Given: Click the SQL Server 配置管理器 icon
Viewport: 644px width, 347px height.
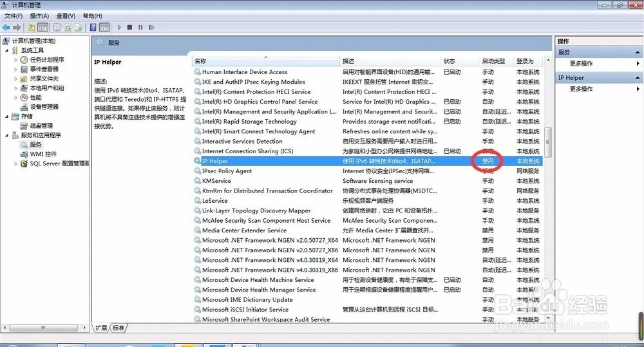Looking at the screenshot, I should [24, 164].
